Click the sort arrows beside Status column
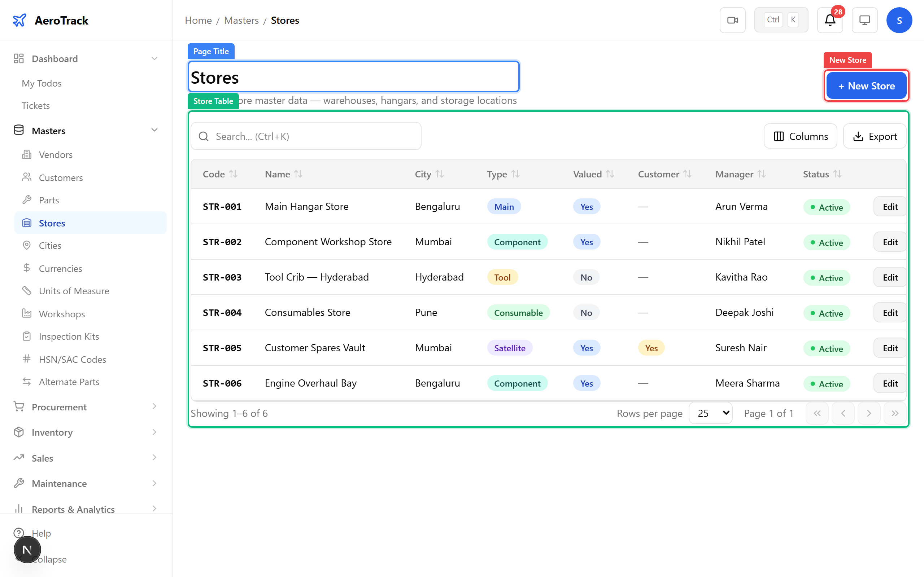Image resolution: width=924 pixels, height=577 pixels. coord(837,174)
